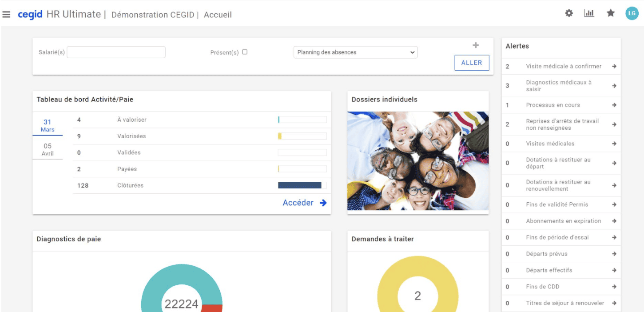Screen dimensions: 644x312
Task: Click arrow beside Fins de CDD alert
Action: click(x=614, y=287)
